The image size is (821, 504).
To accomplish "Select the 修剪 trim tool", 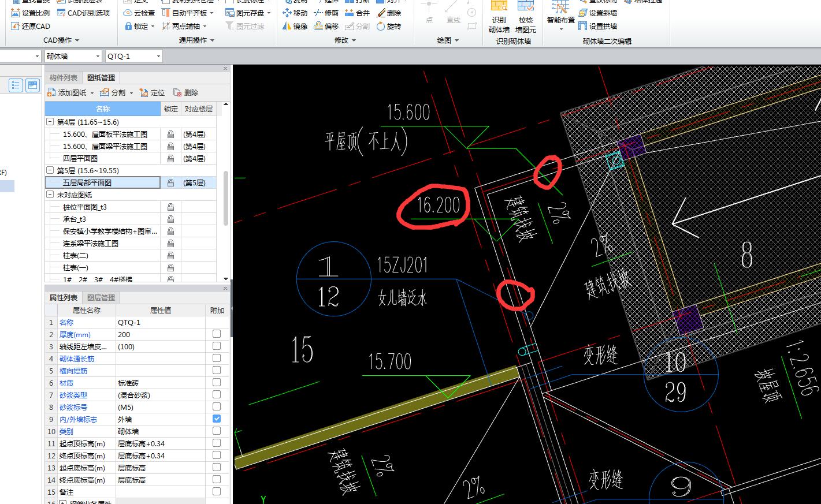I will click(326, 13).
